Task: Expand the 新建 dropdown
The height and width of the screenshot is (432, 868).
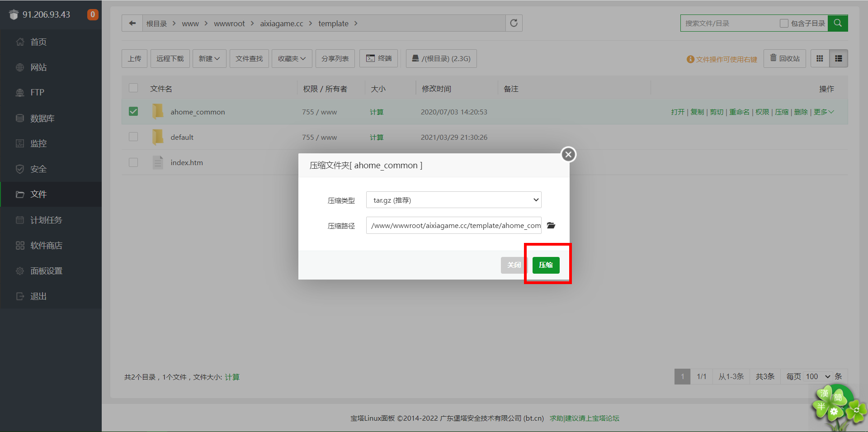Action: pyautogui.click(x=209, y=58)
